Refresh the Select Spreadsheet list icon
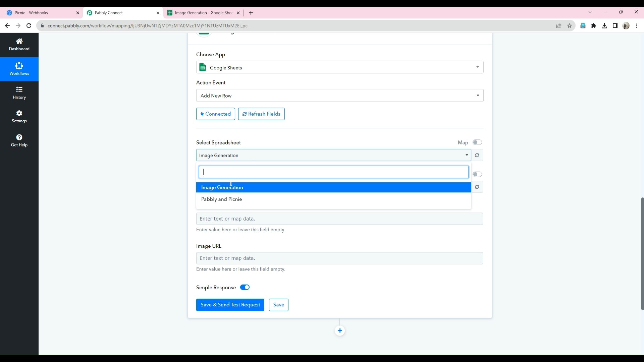The height and width of the screenshot is (362, 644). click(477, 155)
